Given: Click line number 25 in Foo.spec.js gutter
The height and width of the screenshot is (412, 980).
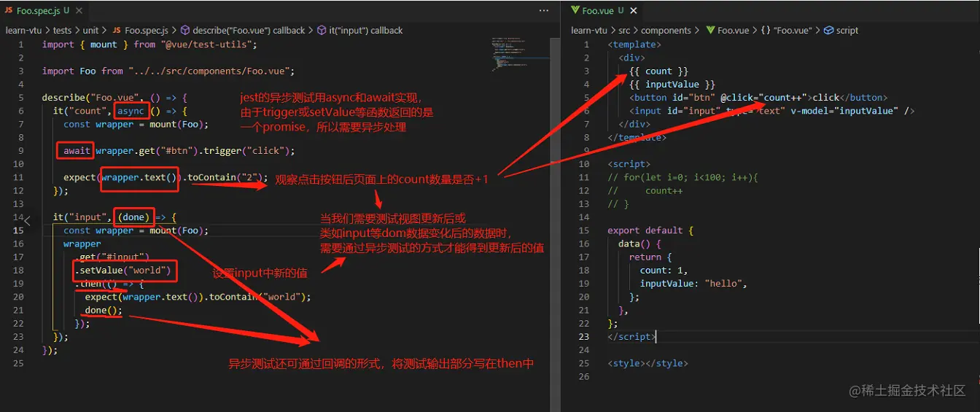Looking at the screenshot, I should (x=19, y=363).
